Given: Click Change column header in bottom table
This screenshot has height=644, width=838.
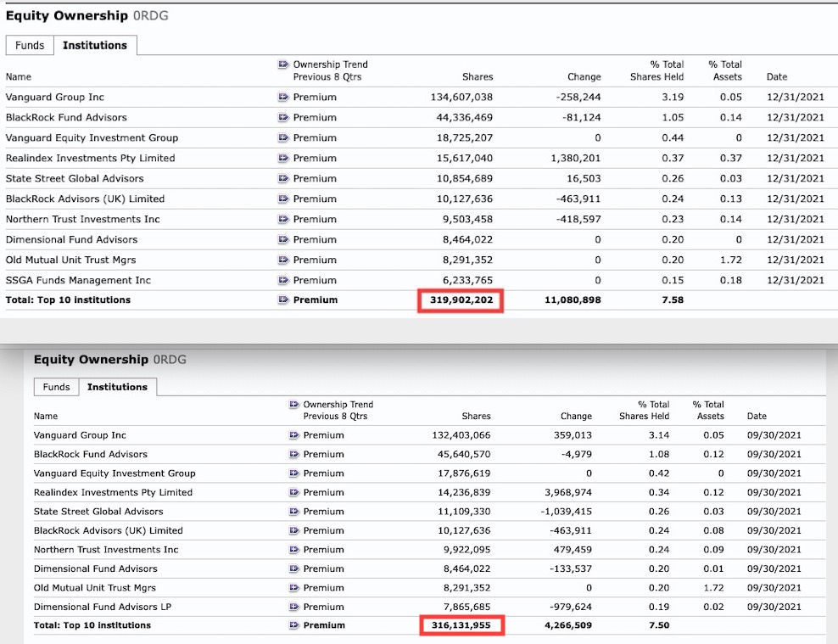Looking at the screenshot, I should coord(576,417).
